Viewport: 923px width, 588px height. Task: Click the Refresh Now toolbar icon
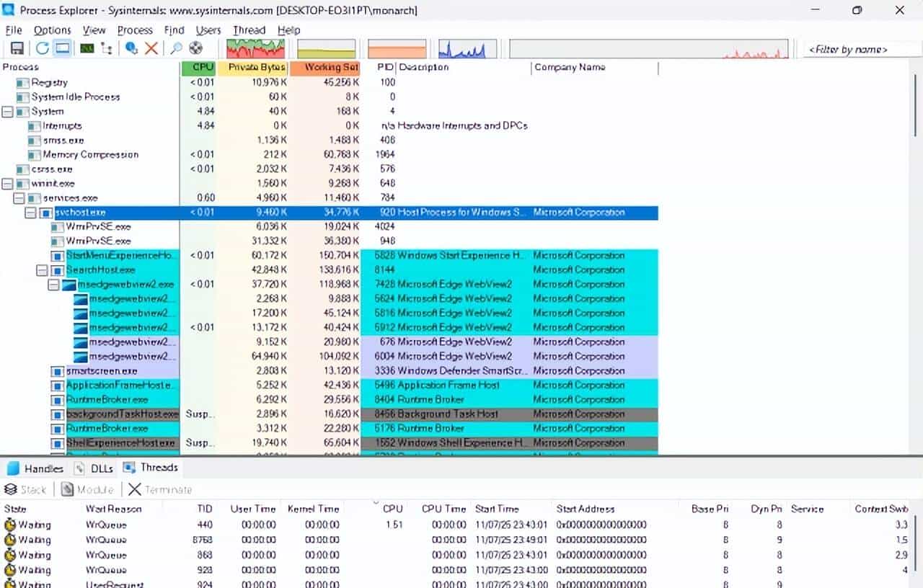click(43, 48)
